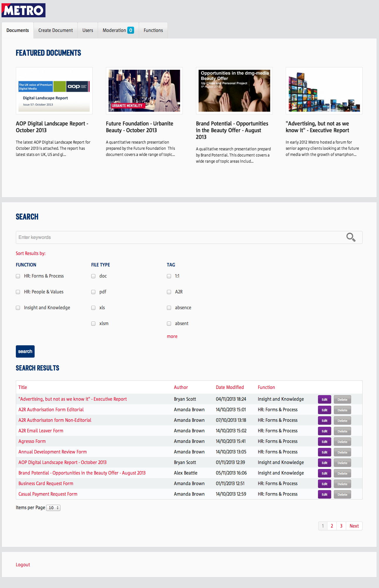This screenshot has width=379, height=588.
Task: Delete Annual Development Review Form row
Action: click(342, 452)
